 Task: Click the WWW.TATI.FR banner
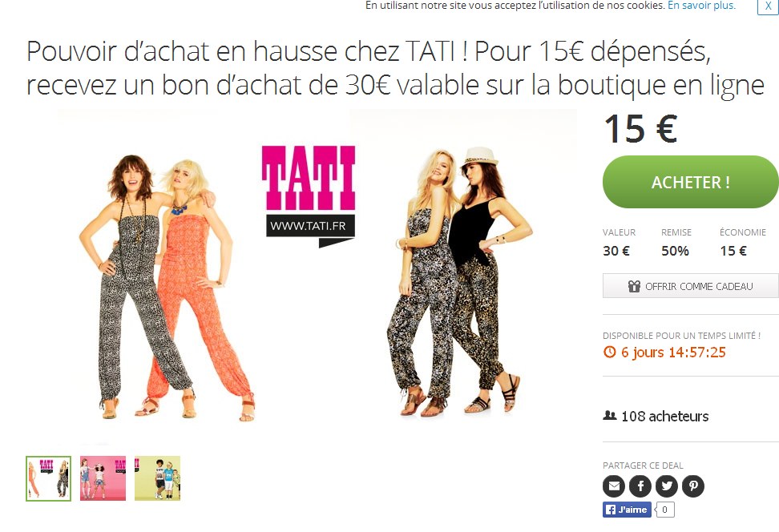click(x=310, y=226)
